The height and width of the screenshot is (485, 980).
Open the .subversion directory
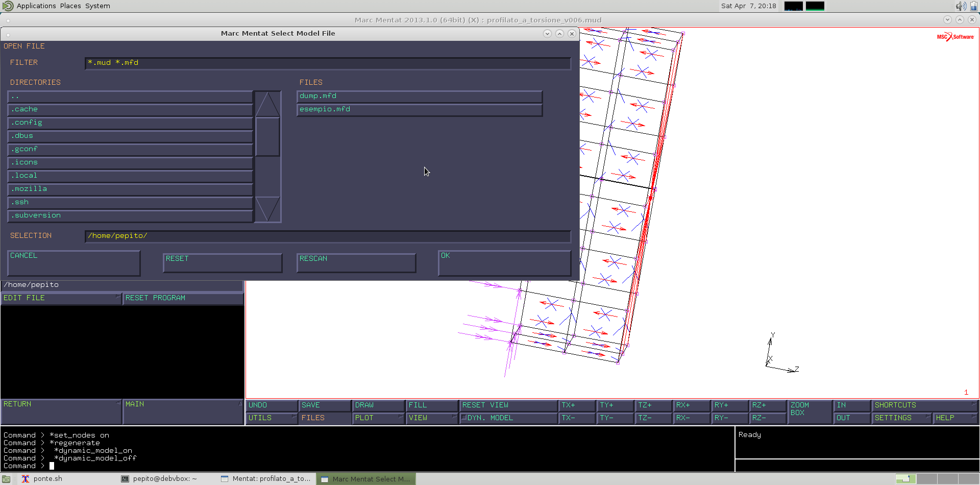130,216
